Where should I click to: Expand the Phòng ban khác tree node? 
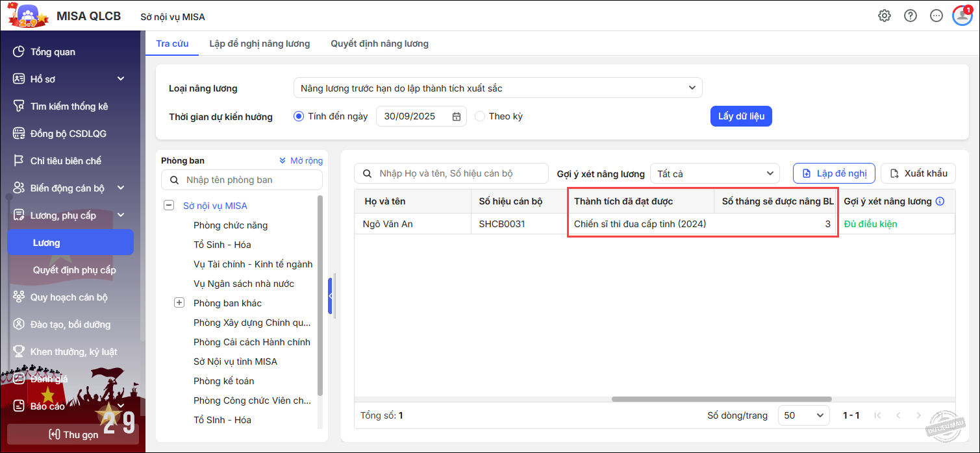pos(180,303)
